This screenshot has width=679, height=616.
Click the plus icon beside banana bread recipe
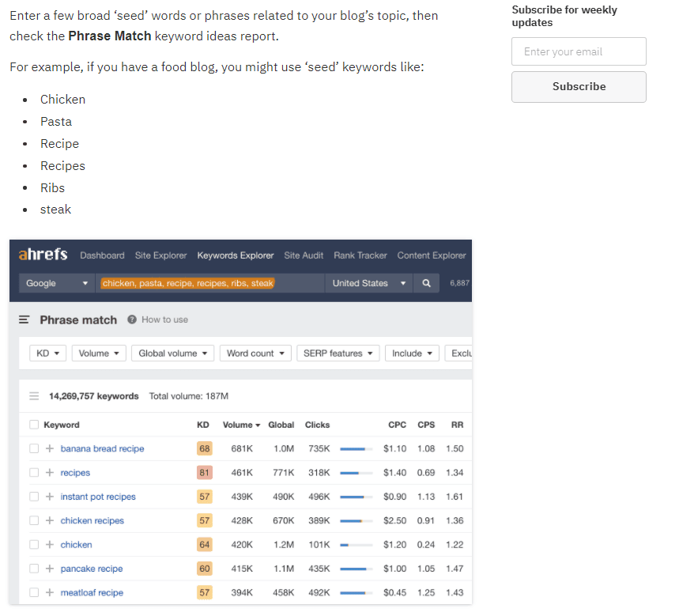click(x=48, y=448)
